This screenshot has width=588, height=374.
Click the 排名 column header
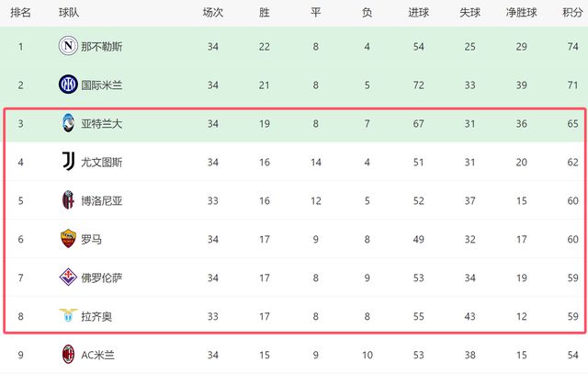click(x=20, y=12)
